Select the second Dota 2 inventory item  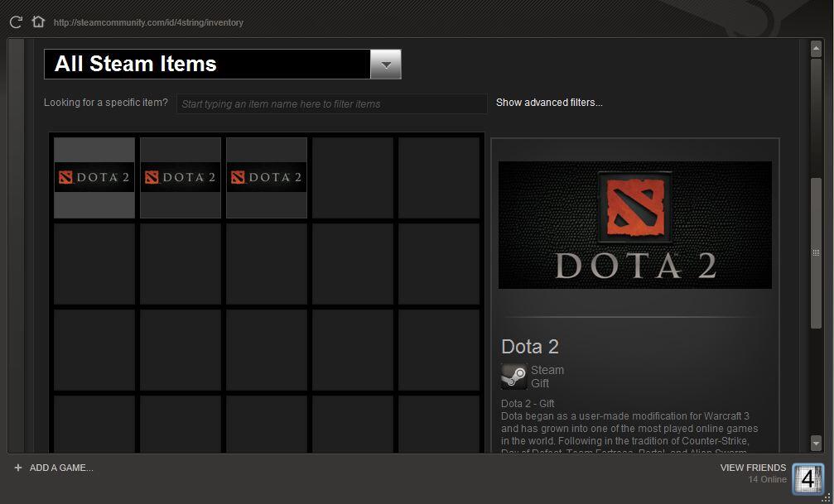click(181, 178)
